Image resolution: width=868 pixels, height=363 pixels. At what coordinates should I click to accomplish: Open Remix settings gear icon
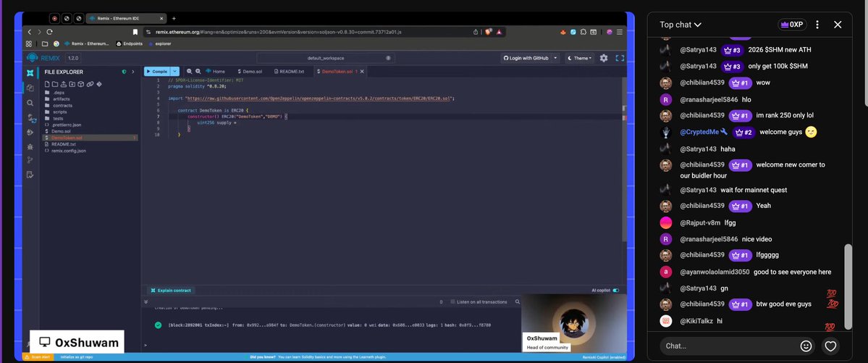pos(604,58)
